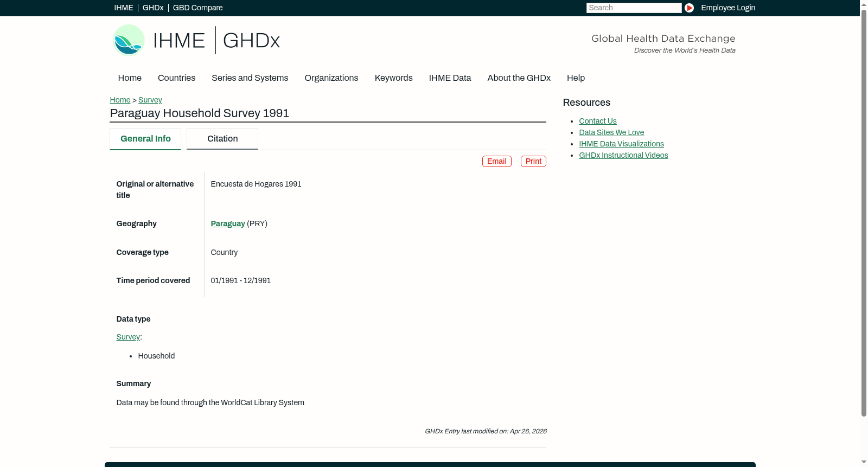
Task: Click scrollbar down arrow
Action: click(x=864, y=463)
